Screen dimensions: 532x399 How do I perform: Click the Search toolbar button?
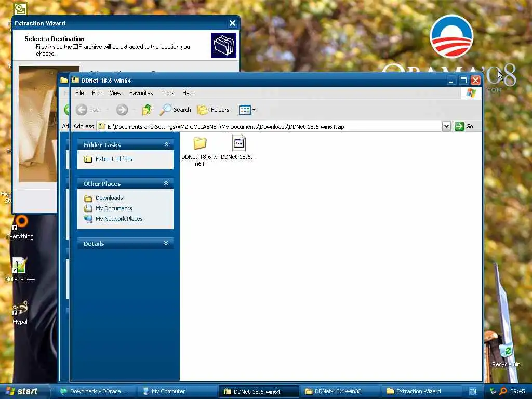[x=176, y=110]
